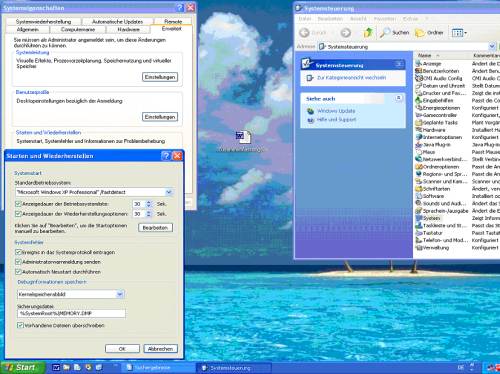Open the Hilfe und Support link

[336, 119]
